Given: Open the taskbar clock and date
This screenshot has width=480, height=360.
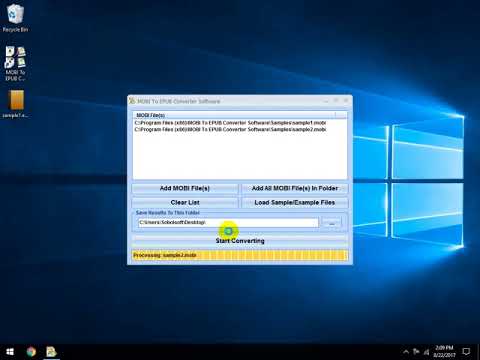Looking at the screenshot, I should point(444,352).
